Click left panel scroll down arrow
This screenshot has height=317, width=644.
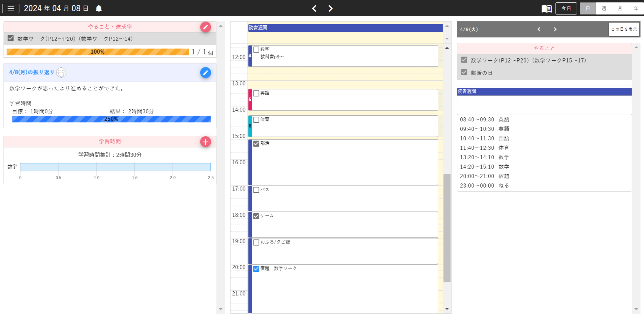220,309
